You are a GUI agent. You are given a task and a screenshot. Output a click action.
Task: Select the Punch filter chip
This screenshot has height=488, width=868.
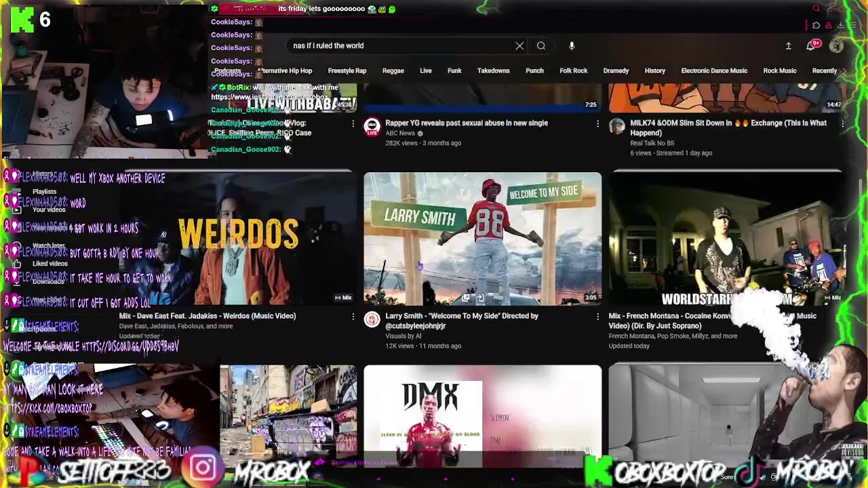coord(534,70)
